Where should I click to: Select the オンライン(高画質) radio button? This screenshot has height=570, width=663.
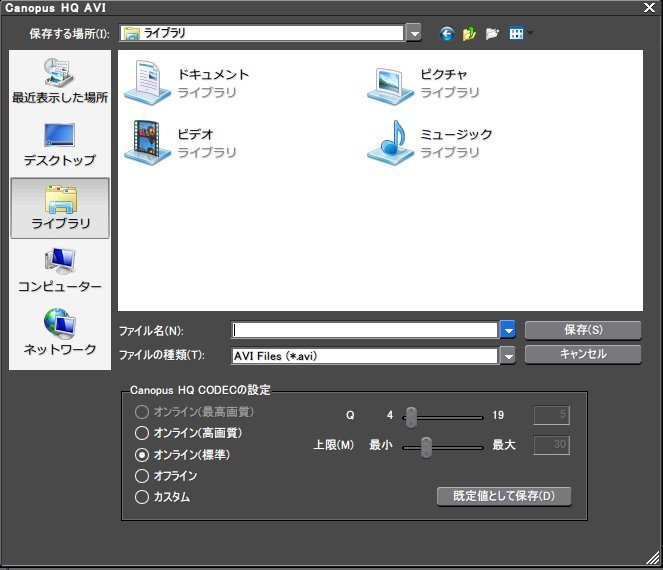(x=142, y=433)
